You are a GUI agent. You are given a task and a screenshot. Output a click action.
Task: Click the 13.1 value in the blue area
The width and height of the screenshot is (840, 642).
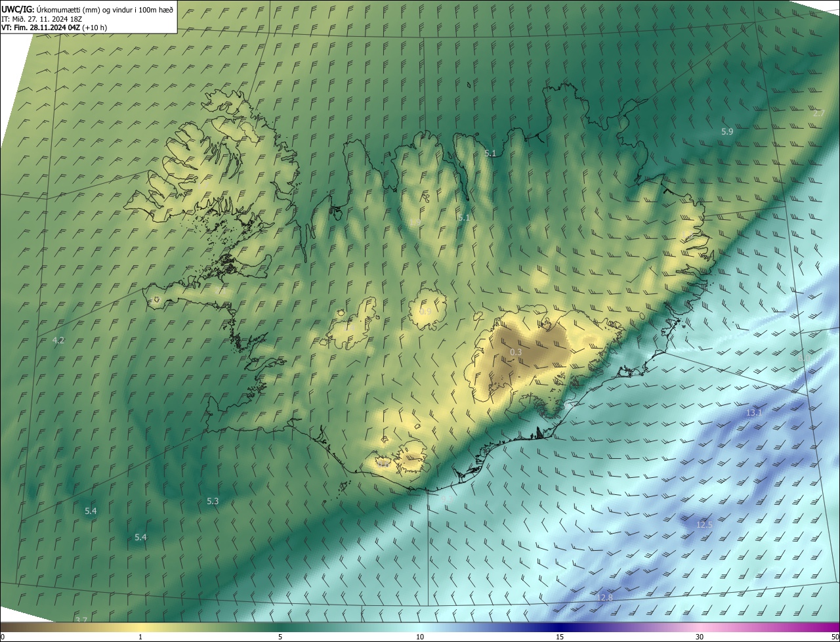pyautogui.click(x=754, y=413)
